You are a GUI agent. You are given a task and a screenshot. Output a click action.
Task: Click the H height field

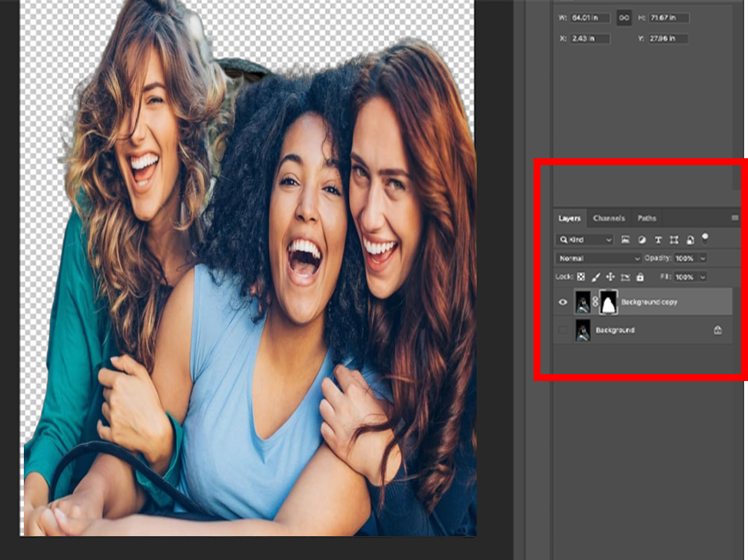point(669,18)
